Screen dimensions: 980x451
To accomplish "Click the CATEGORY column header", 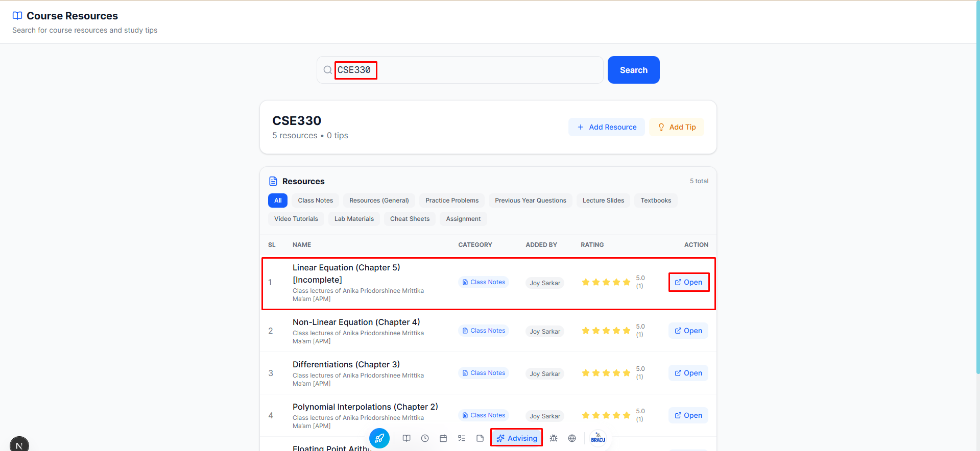I will pyautogui.click(x=475, y=245).
